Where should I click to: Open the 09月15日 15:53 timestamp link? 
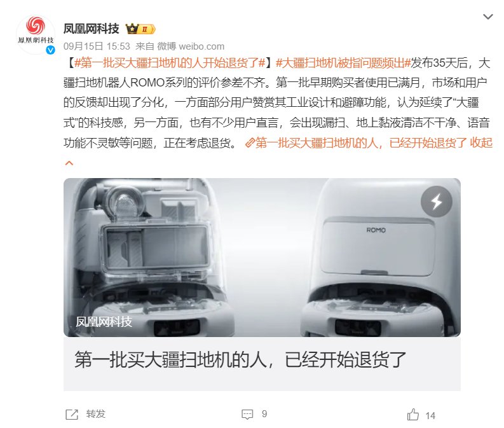tap(97, 46)
